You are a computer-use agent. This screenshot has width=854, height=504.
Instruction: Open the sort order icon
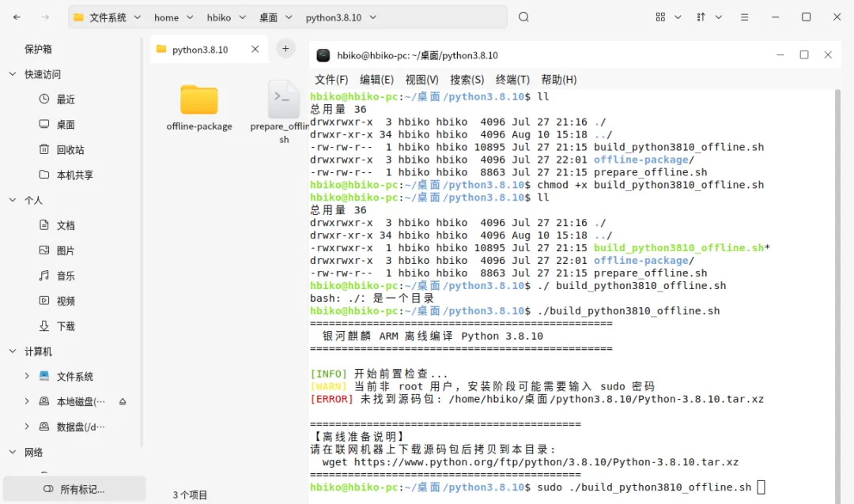tap(701, 17)
